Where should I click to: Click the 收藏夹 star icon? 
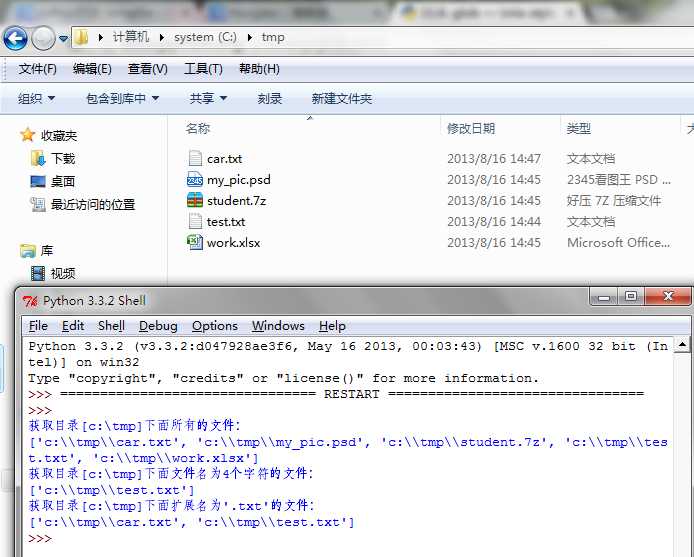[27, 135]
